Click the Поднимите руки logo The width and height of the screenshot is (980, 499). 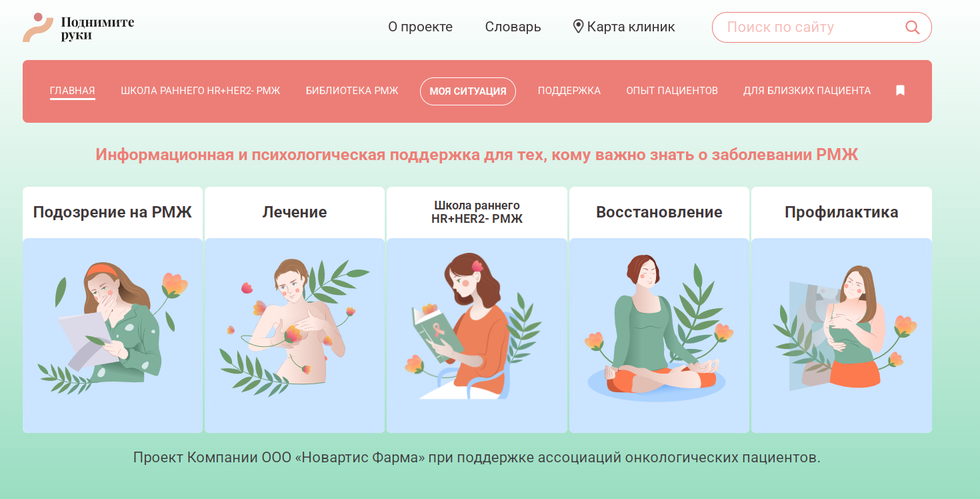[79, 28]
